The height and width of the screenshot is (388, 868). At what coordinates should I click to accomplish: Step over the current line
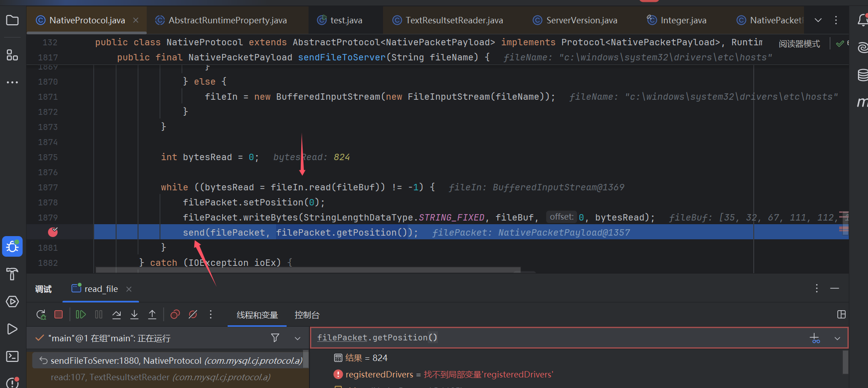(117, 314)
